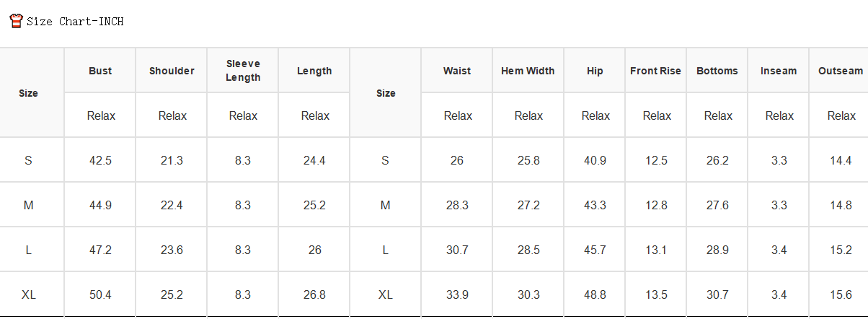868x319 pixels.
Task: Select the Front Rise column header
Action: tap(656, 71)
